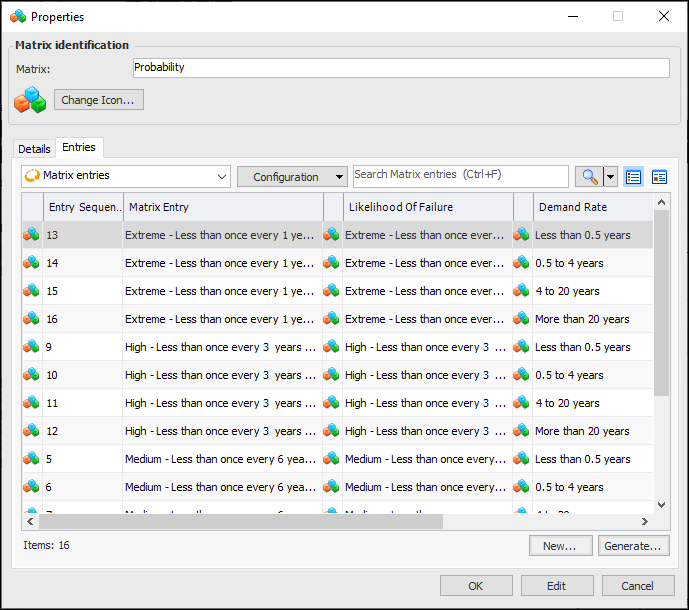Viewport: 689px width, 610px height.
Task: Click the matrix cubes icon beside Change Icon
Action: point(30,100)
